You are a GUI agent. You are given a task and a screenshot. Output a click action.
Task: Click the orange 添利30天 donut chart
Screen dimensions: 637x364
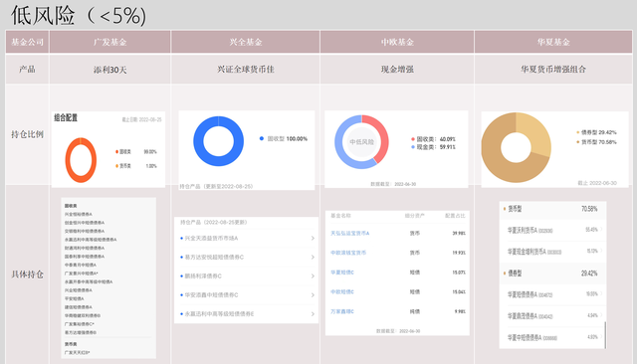[x=81, y=160]
